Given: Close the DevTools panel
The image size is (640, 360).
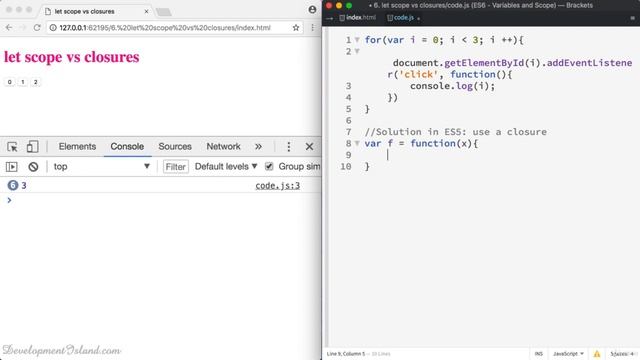Looking at the screenshot, I should pos(309,147).
